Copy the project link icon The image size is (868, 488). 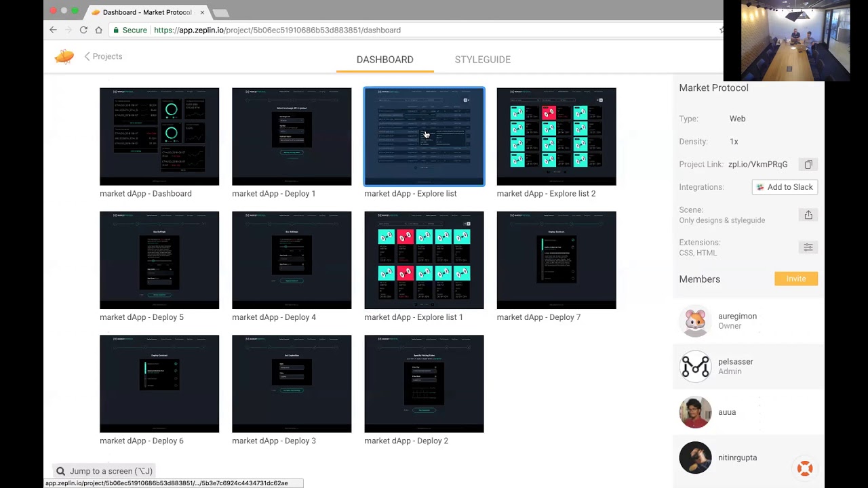(x=808, y=165)
